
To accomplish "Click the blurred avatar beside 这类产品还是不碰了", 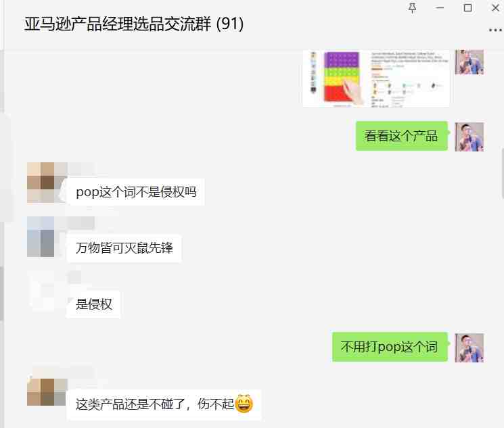I will point(41,391).
